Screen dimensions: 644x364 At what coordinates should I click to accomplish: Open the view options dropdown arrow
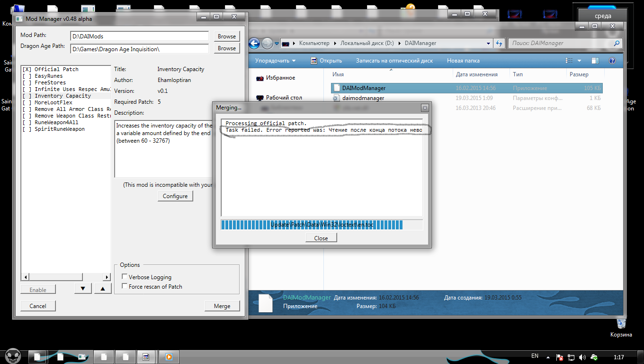click(579, 61)
